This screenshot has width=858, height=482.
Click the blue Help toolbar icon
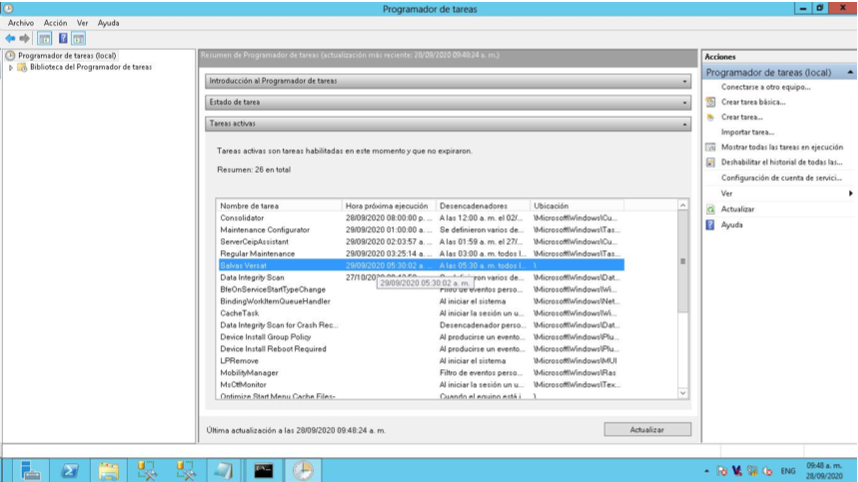pyautogui.click(x=63, y=38)
